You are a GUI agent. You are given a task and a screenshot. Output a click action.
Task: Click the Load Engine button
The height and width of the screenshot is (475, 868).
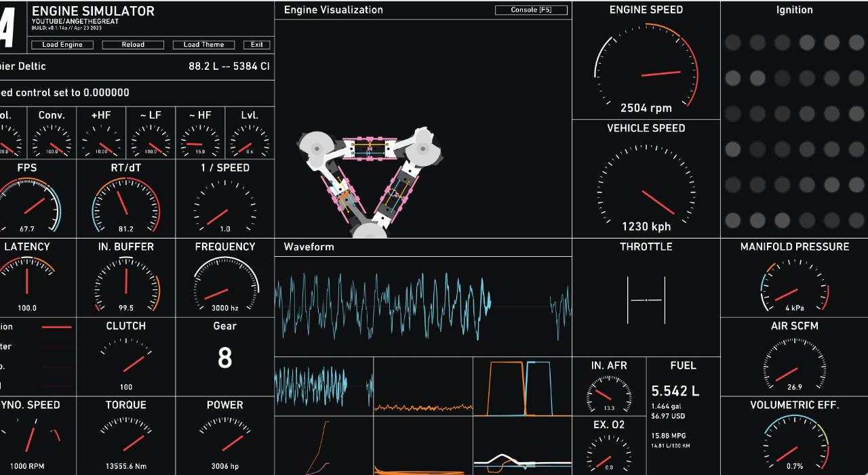62,45
